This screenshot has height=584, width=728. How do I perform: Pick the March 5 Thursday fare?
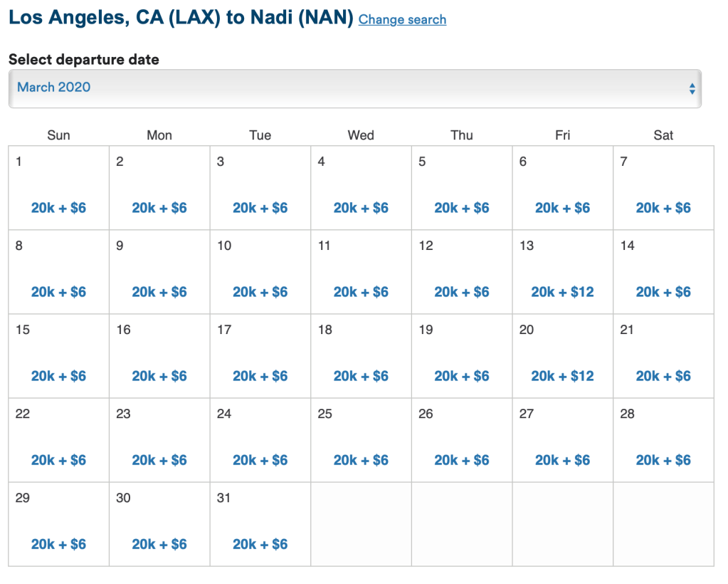coord(462,208)
